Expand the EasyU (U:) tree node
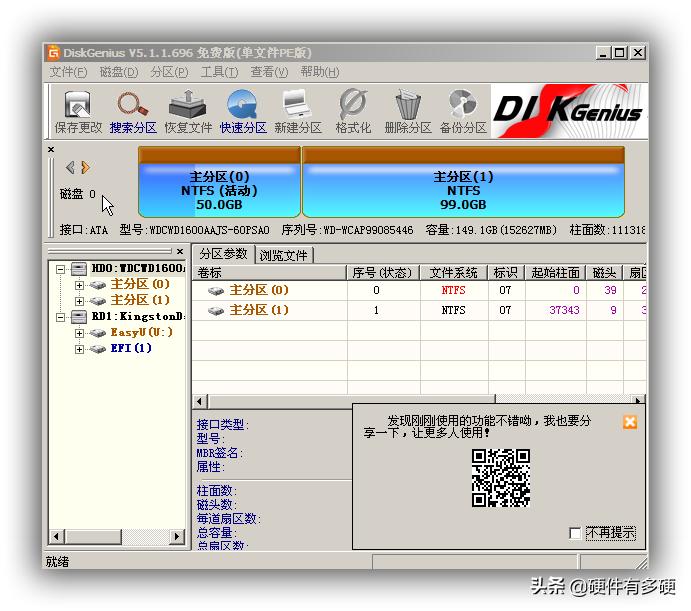Image resolution: width=691 pixels, height=611 pixels. point(80,333)
